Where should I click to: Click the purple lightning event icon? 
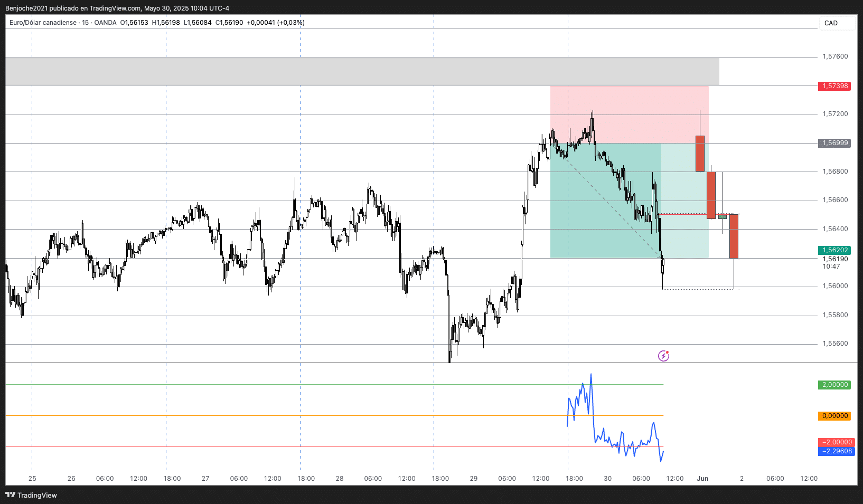(663, 356)
